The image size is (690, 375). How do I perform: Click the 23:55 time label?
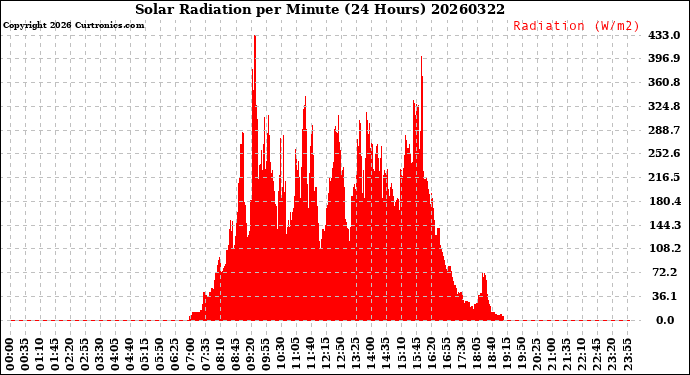(626, 355)
